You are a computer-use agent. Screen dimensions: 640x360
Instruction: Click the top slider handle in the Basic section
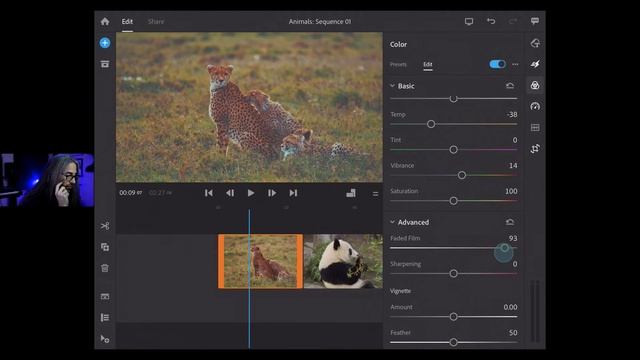click(x=453, y=99)
